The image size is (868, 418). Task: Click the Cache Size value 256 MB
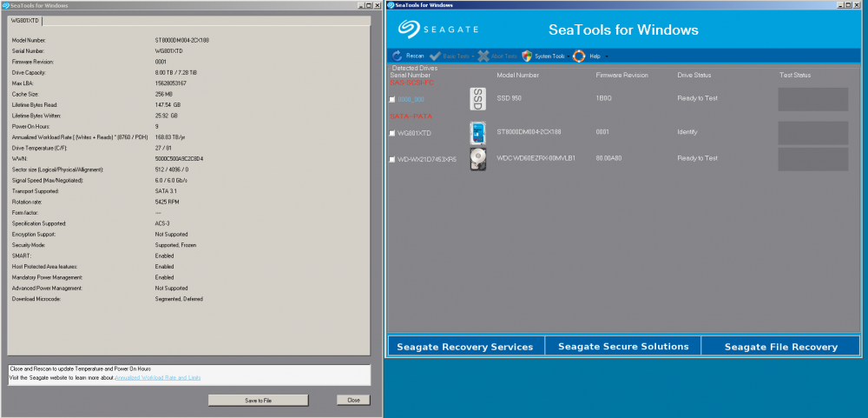165,94
